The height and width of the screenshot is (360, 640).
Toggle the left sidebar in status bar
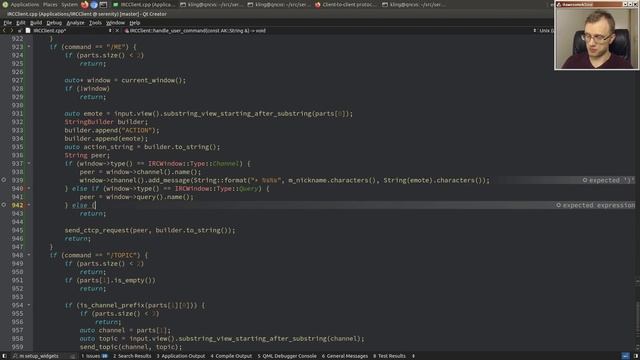click(x=4, y=356)
